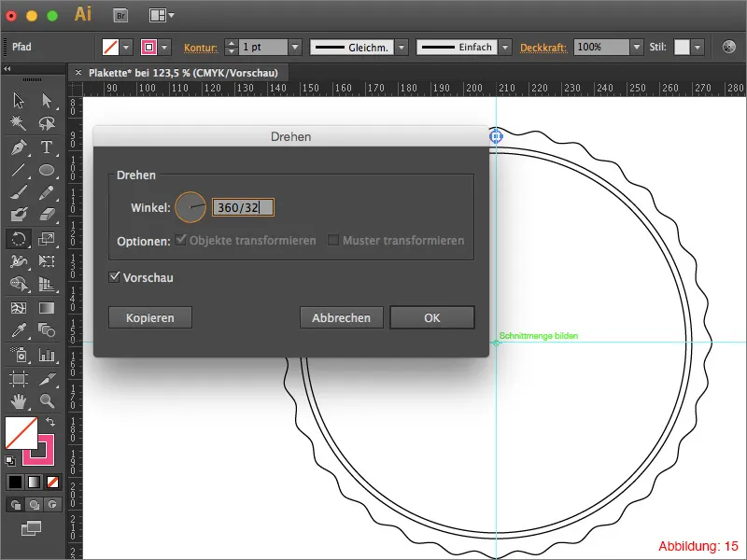Select the Eyedropper tool
Viewport: 747px width, 560px height.
point(19,330)
